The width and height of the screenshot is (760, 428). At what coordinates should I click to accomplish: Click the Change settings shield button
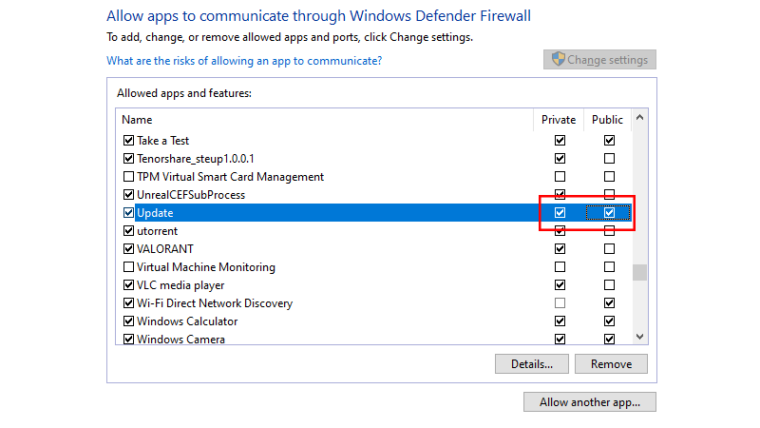coord(599,60)
